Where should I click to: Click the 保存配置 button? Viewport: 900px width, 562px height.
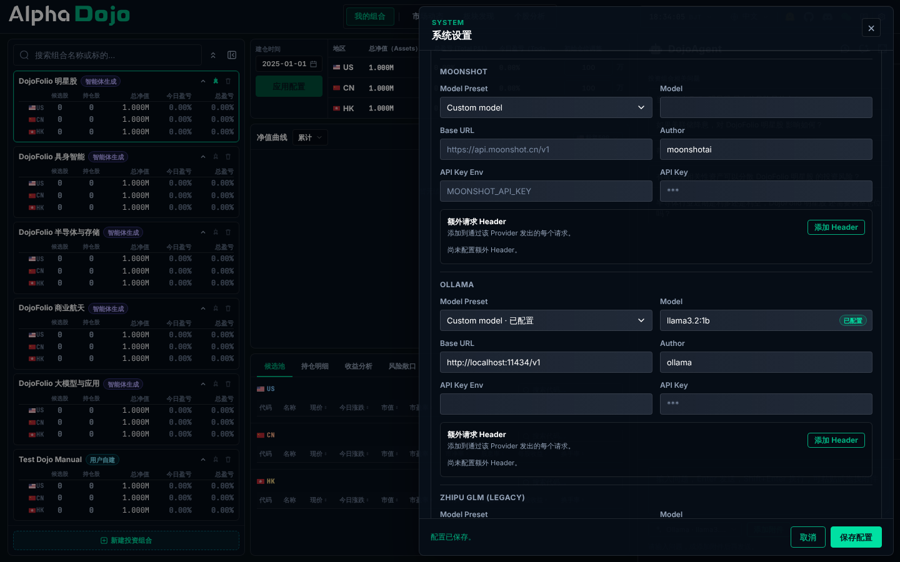coord(856,537)
